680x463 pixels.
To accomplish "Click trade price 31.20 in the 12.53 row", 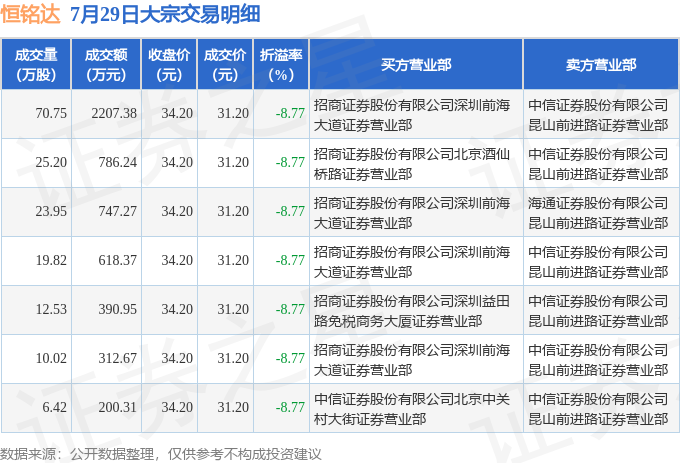I will (233, 310).
